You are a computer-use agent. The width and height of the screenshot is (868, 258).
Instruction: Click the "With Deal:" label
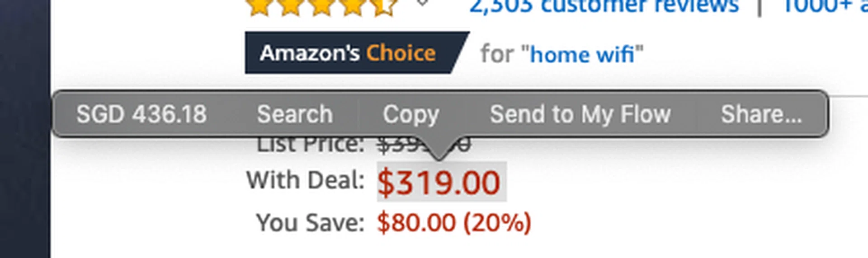point(306,180)
